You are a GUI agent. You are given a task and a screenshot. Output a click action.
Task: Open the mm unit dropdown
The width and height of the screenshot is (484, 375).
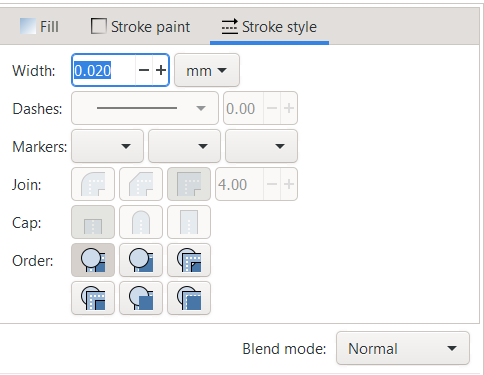(207, 70)
